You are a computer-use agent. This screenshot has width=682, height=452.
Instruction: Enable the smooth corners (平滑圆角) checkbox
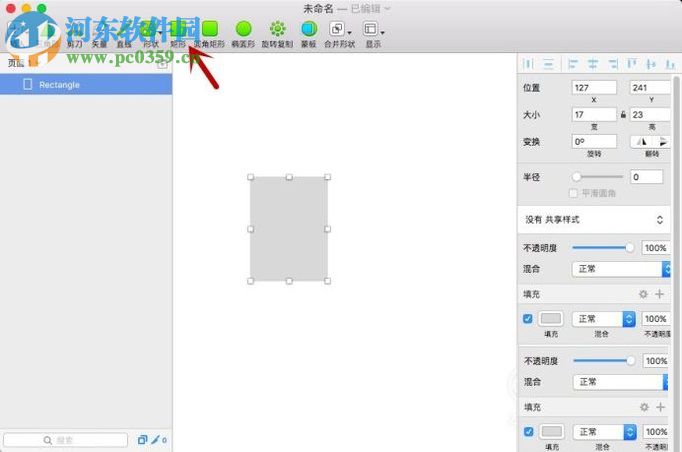(x=573, y=193)
